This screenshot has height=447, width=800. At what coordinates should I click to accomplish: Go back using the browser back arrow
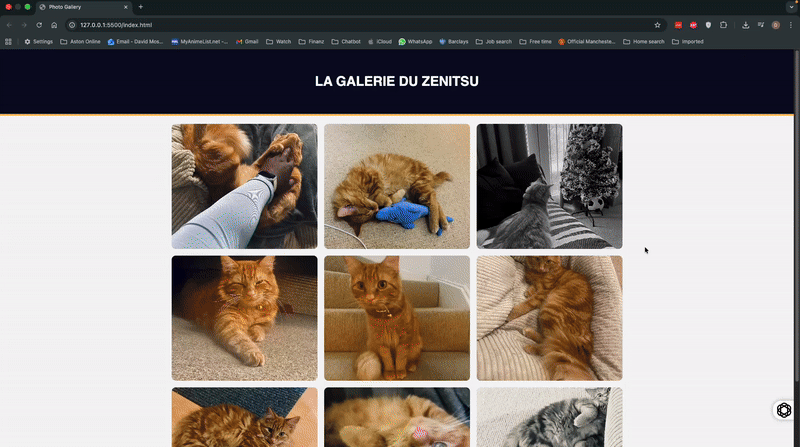click(9, 25)
